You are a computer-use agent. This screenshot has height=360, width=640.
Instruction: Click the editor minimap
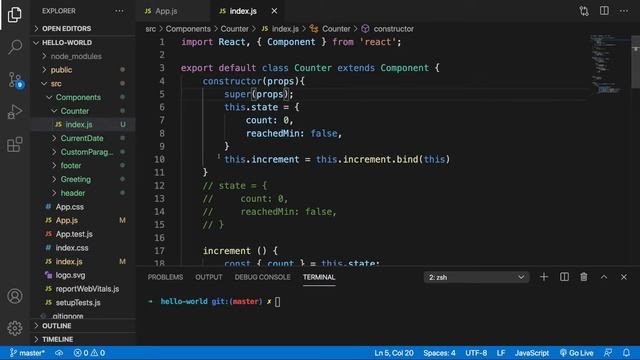pyautogui.click(x=610, y=63)
